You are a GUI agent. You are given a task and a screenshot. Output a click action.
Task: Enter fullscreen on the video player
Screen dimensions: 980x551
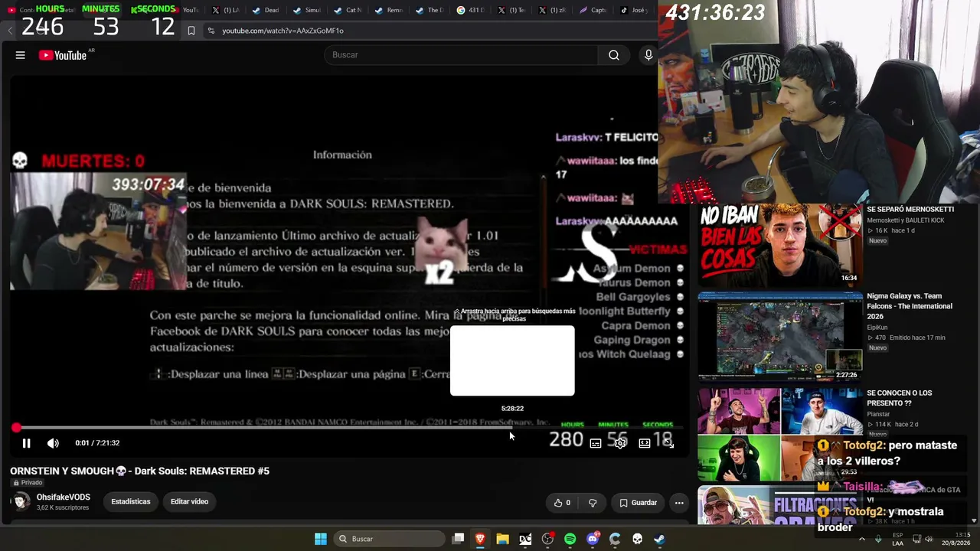tap(668, 443)
